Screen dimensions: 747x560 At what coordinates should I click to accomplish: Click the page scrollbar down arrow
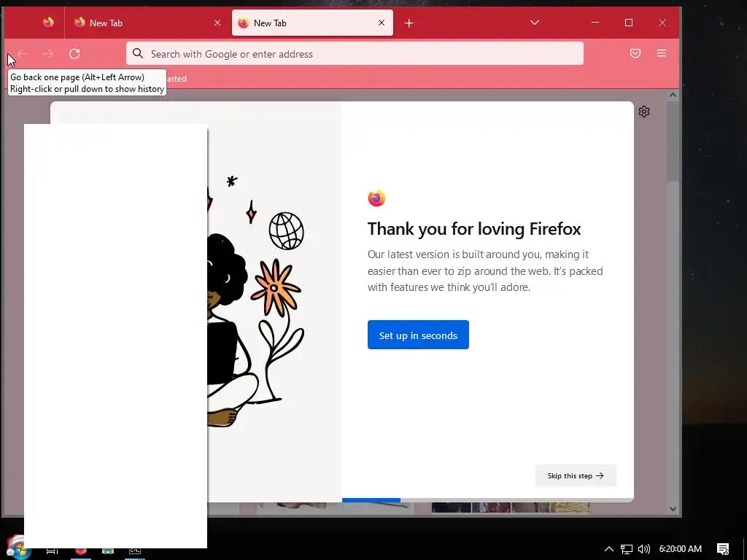point(673,508)
